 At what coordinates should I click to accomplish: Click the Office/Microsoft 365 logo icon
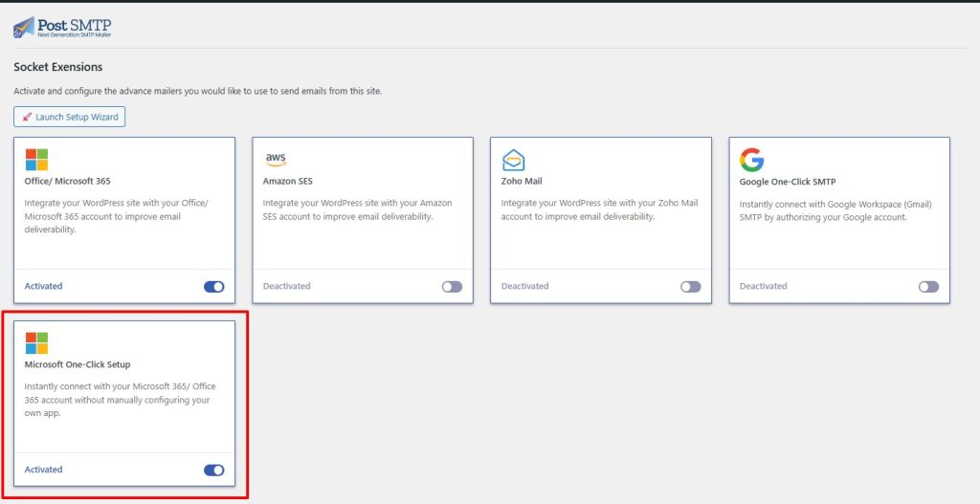pyautogui.click(x=36, y=160)
